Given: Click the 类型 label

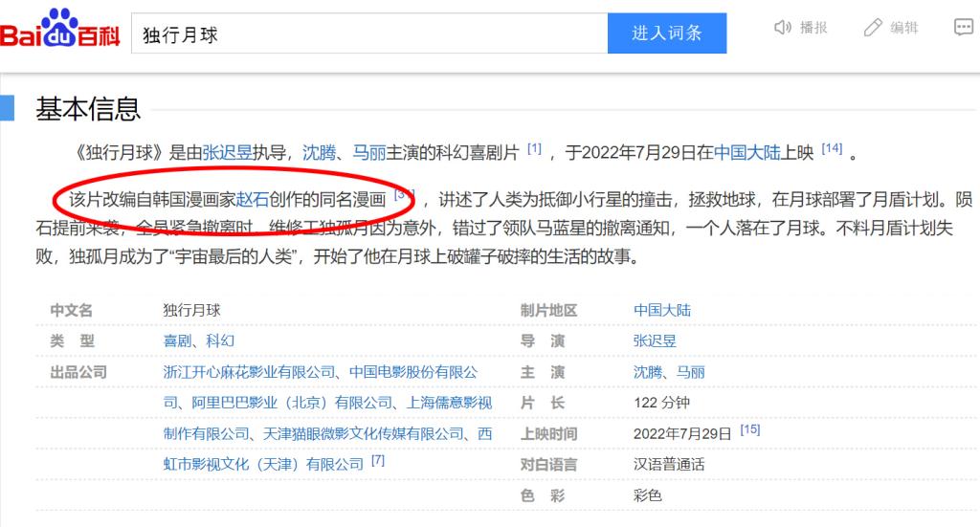Looking at the screenshot, I should (x=72, y=340).
